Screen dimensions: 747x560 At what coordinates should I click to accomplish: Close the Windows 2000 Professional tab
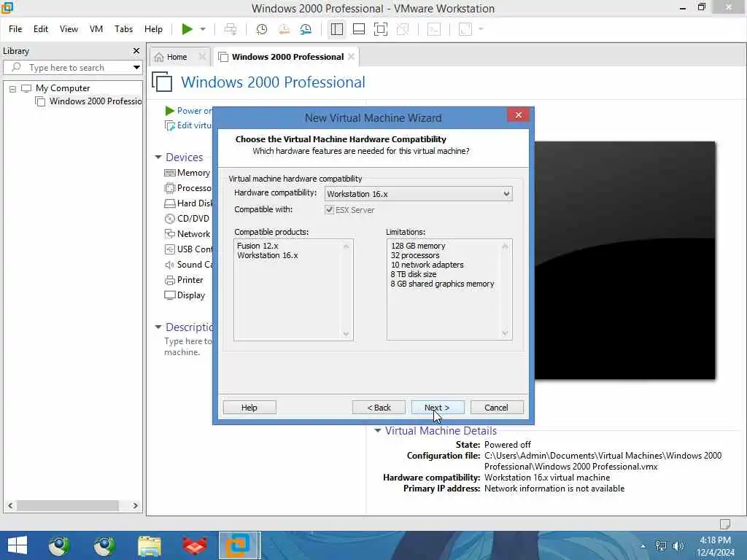[x=351, y=57]
